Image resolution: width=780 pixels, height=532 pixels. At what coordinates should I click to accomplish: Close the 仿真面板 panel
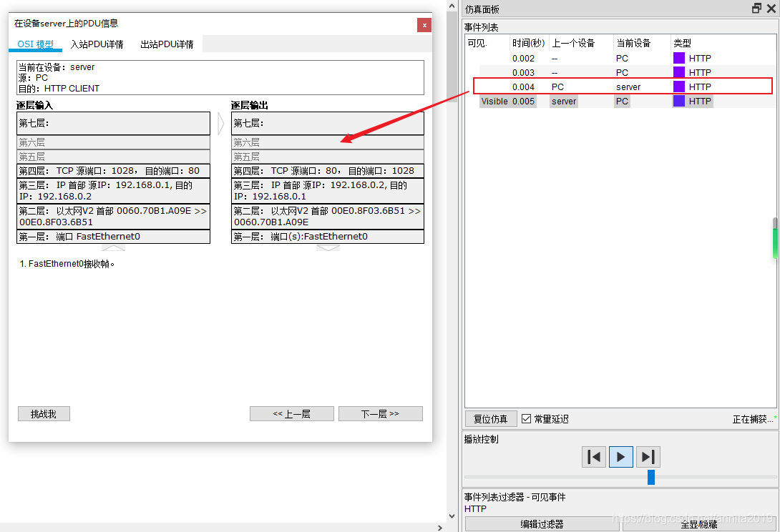point(771,8)
